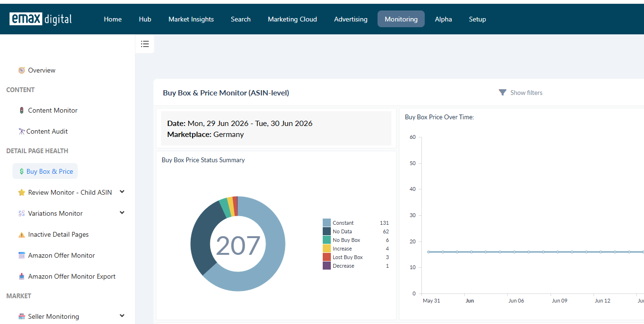This screenshot has height=324, width=644.
Task: Click the Inactive Detail Pages warning icon
Action: 21,234
